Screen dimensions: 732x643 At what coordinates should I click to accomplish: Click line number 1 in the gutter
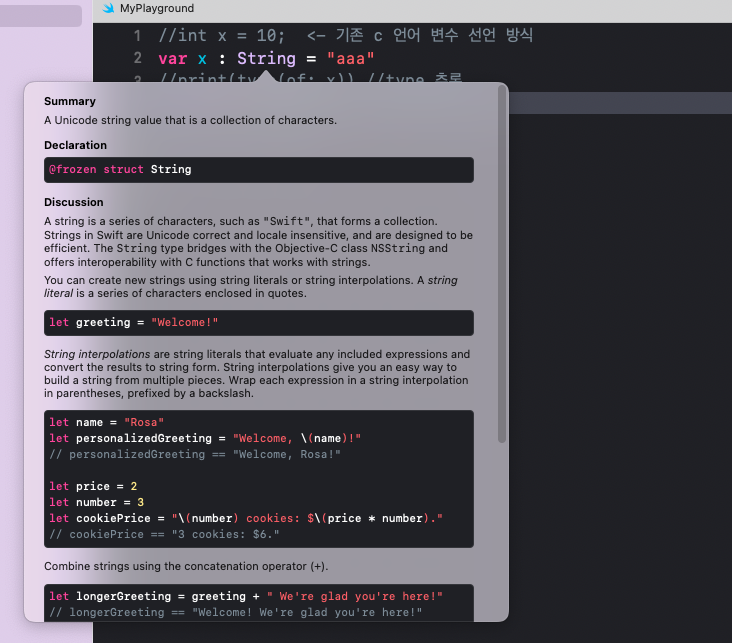(x=137, y=35)
